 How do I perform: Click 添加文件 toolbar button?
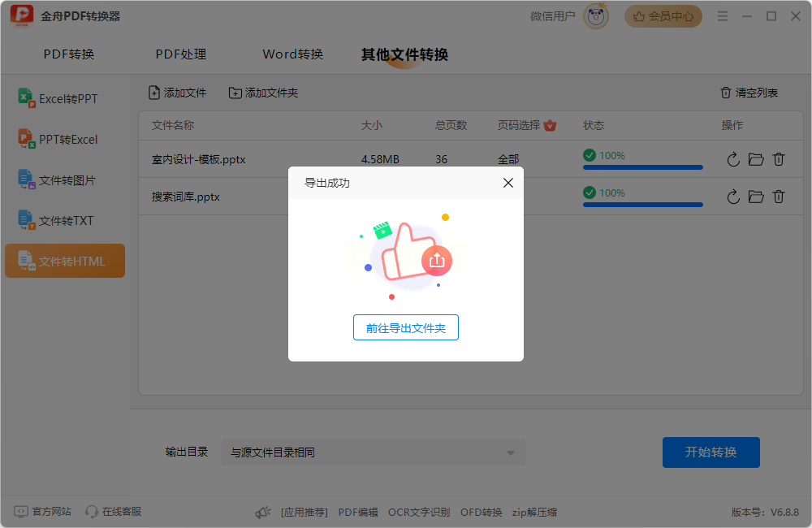point(178,93)
